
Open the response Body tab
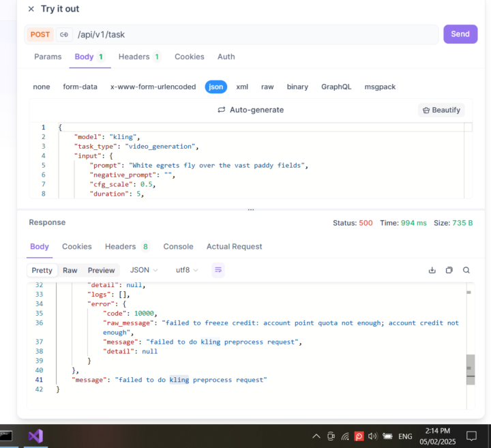coord(40,247)
